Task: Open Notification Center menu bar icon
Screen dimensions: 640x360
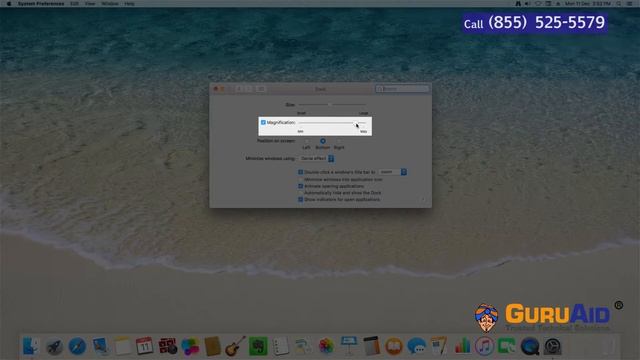Action: 629,4
